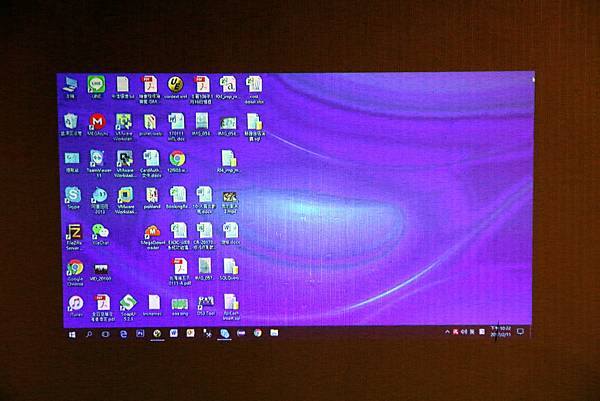Open the Skype desktop shortcut
This screenshot has height=401, width=600.
(x=73, y=198)
